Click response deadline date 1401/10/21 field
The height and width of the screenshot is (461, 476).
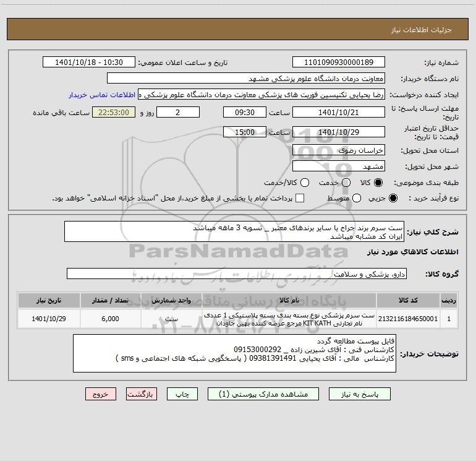(x=339, y=112)
